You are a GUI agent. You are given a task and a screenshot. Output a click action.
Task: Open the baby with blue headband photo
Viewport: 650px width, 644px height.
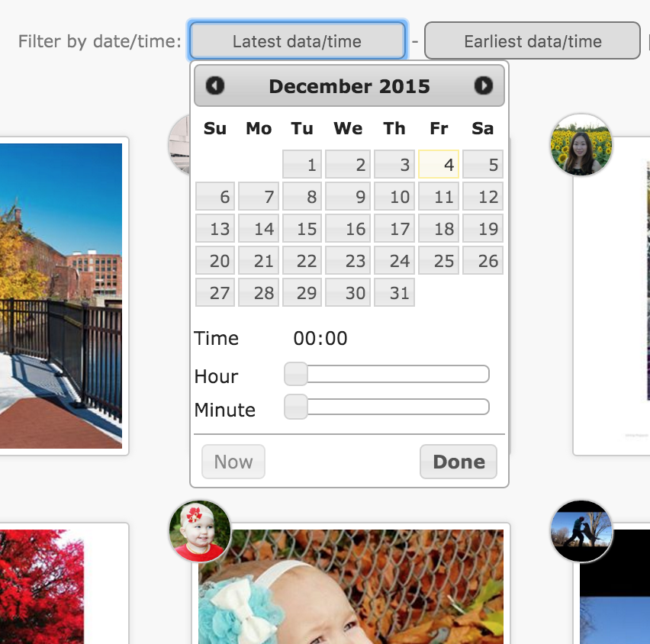click(349, 588)
